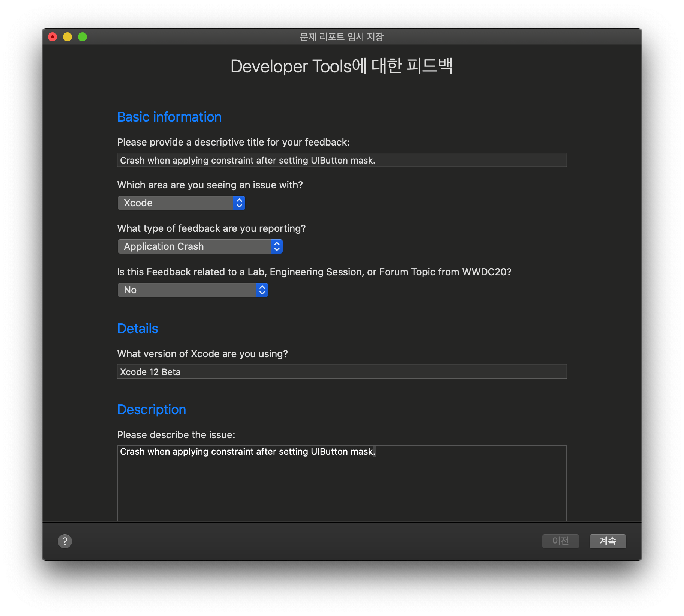Click the 계속 (Continue) button
The image size is (684, 616).
pyautogui.click(x=607, y=541)
